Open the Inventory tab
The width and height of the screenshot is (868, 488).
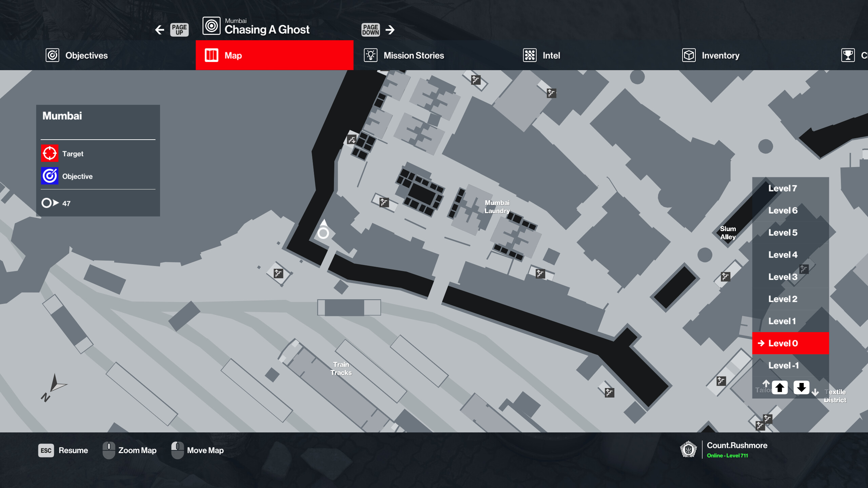pos(720,56)
